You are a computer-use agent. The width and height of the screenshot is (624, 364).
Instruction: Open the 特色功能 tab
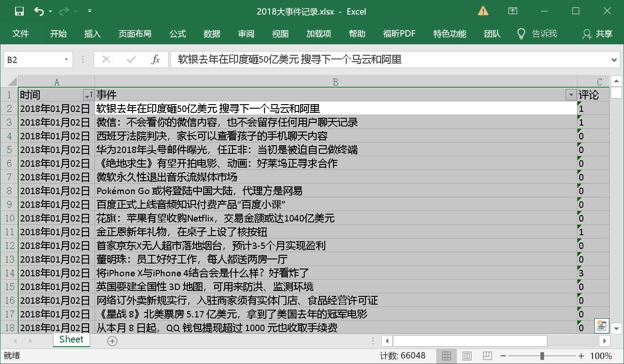coord(450,33)
